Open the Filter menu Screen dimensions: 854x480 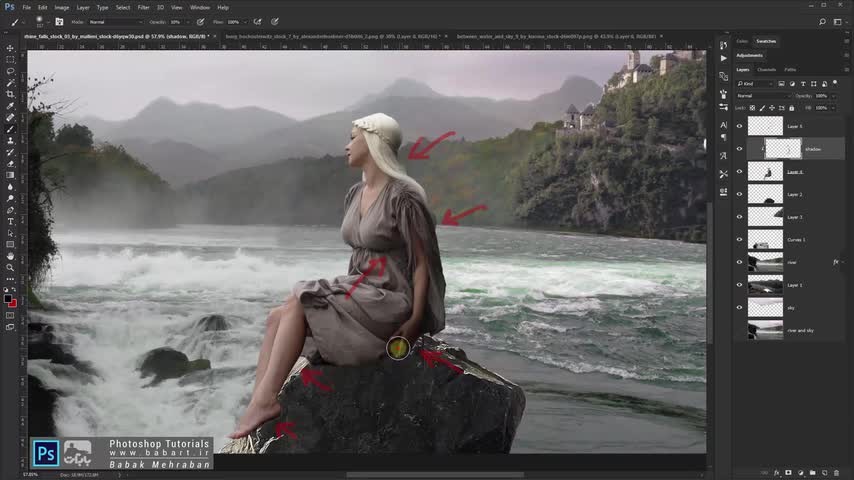(x=143, y=8)
